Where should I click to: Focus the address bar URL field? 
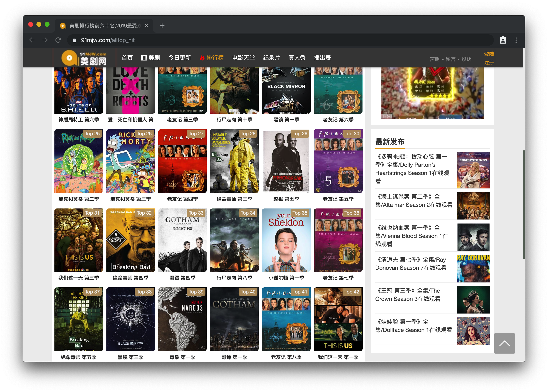coord(280,40)
